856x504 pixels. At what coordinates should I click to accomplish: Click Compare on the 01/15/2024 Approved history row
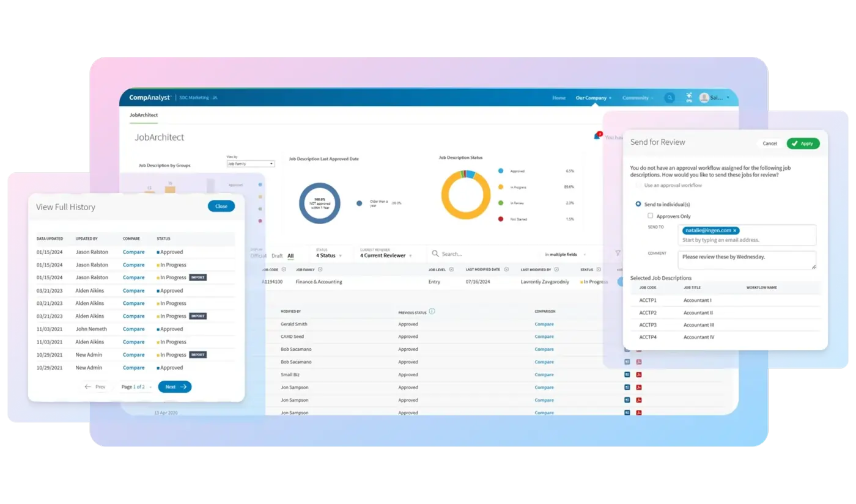pos(133,252)
